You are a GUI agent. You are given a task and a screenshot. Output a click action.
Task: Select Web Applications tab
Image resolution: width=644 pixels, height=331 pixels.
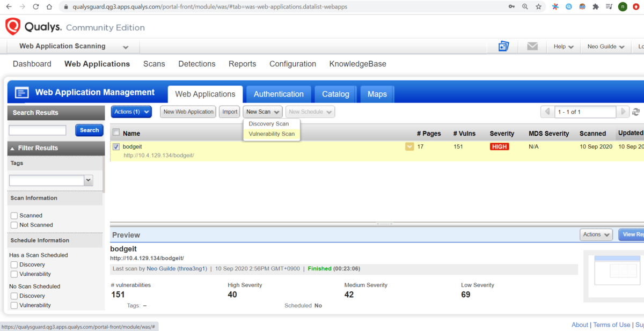point(205,94)
